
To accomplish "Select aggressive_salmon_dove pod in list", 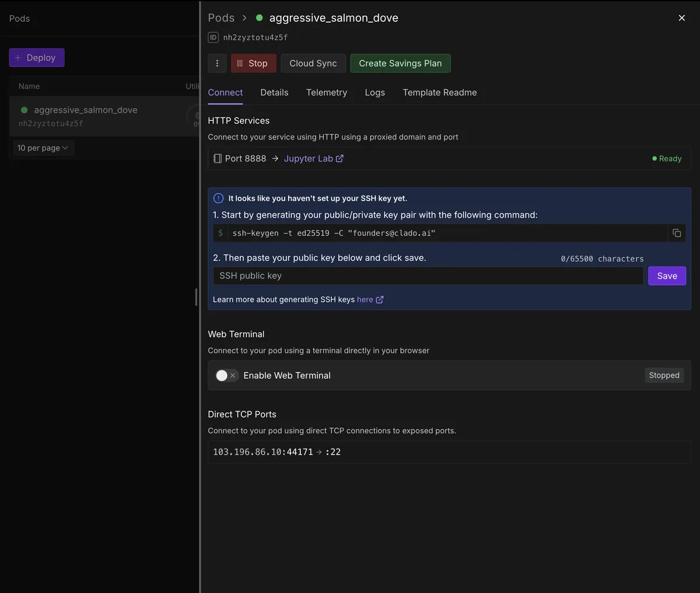I will click(x=86, y=110).
